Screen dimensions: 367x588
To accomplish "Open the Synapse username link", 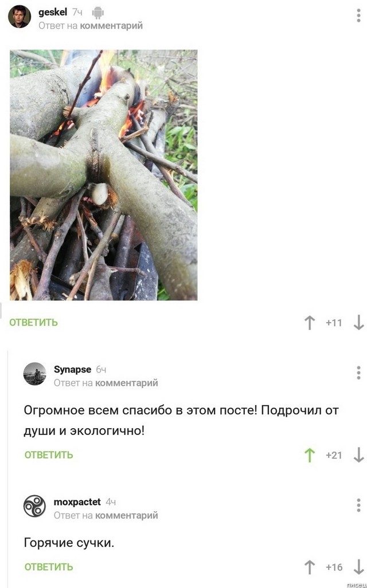I will click(x=72, y=370).
